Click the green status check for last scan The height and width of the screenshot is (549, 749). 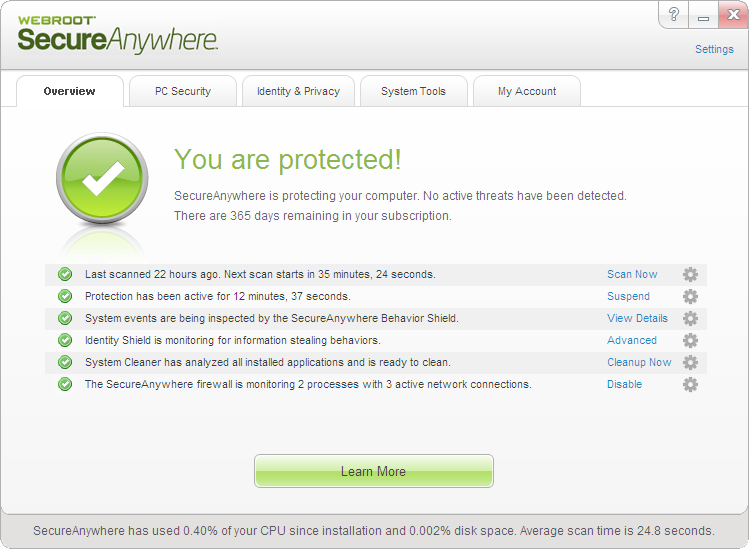tap(65, 274)
